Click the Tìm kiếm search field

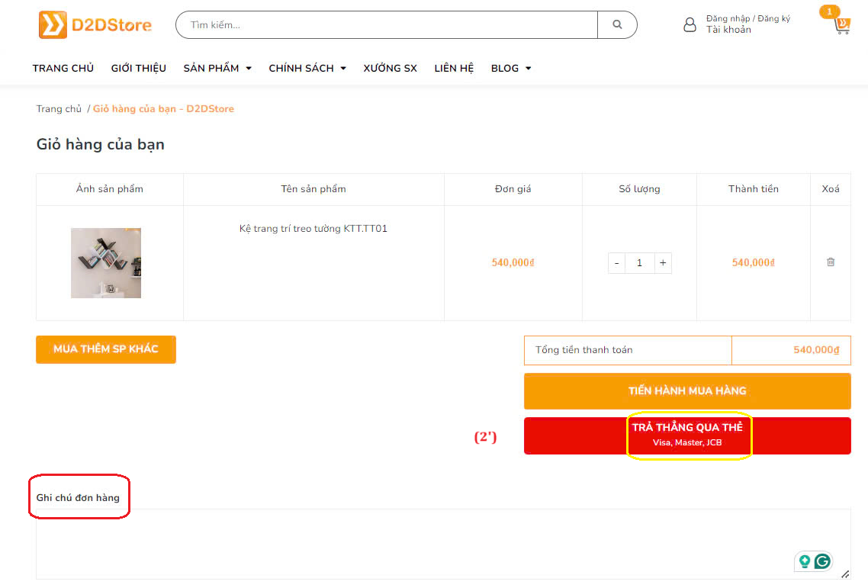pos(387,25)
